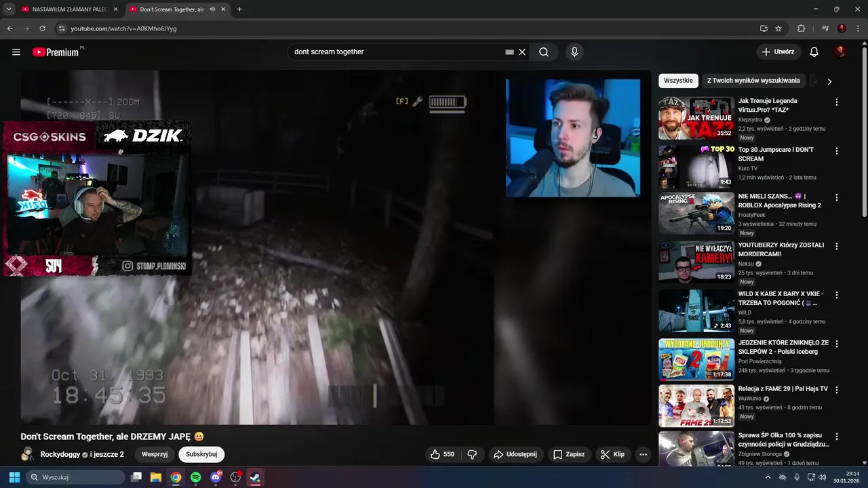Viewport: 868px width, 488px height.
Task: Click the YouTube search input field
Action: (397, 52)
